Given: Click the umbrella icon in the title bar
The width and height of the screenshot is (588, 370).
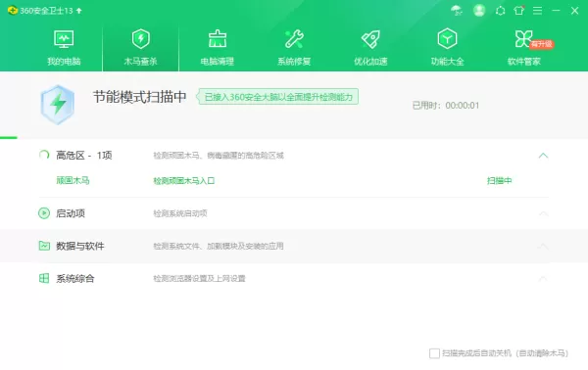Looking at the screenshot, I should (457, 10).
